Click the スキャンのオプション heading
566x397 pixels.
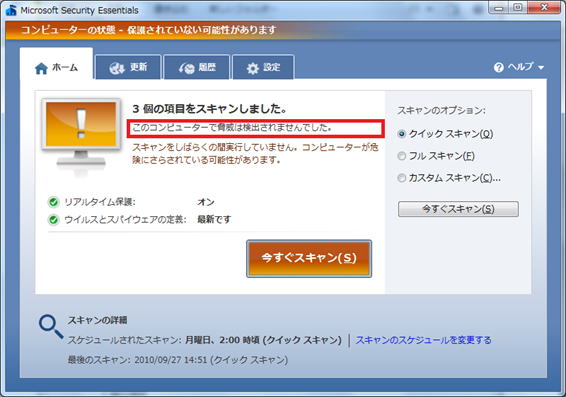[x=441, y=110]
